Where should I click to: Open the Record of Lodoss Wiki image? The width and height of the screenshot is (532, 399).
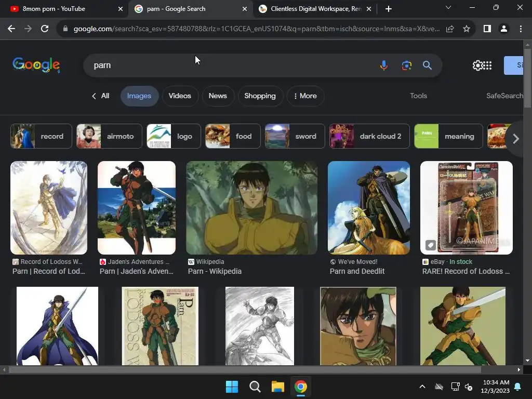point(49,208)
